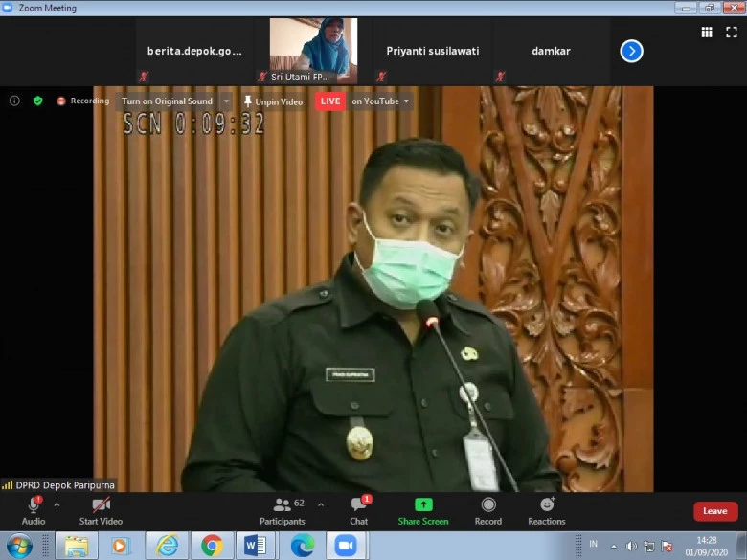747x560 pixels.
Task: Open Windows Media Player taskbar icon
Action: 121,546
